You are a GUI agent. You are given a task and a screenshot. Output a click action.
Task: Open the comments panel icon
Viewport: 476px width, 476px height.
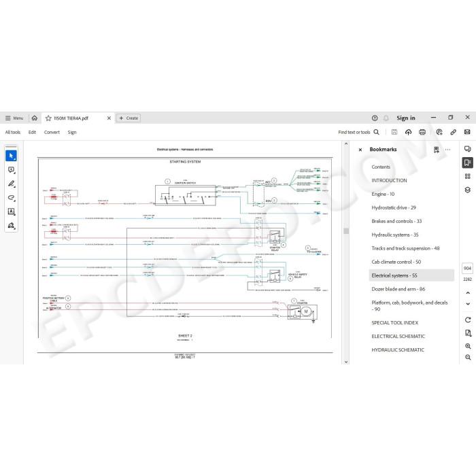[468, 149]
